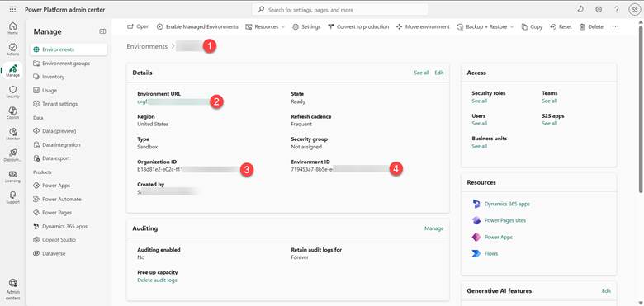Screen dimensions: 644x306
Task: Open environment Settings from the toolbar
Action: (x=306, y=26)
